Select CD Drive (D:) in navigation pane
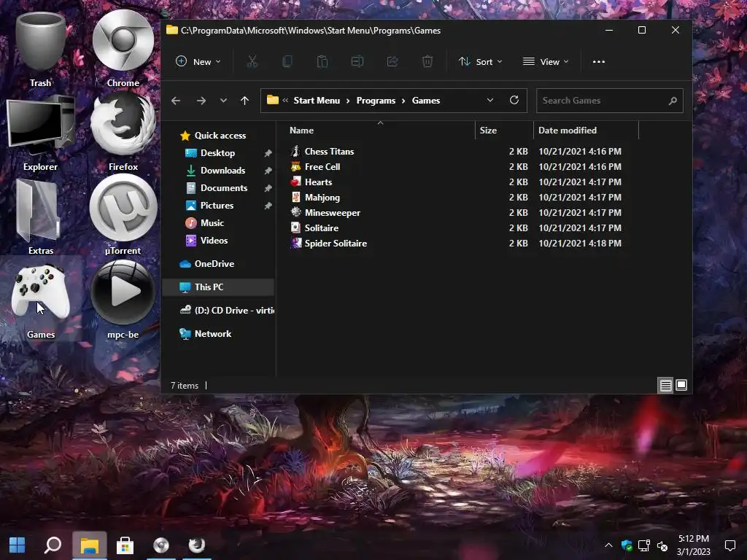The image size is (747, 560). pos(227,311)
